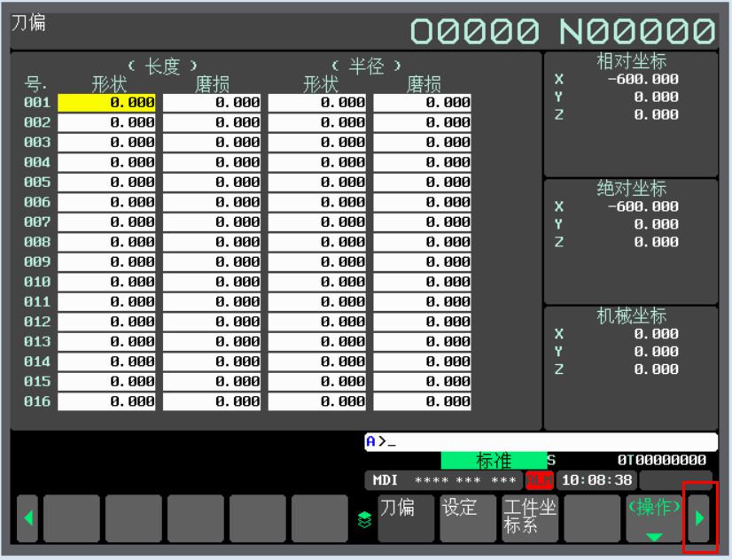Select length wear cell in row 006
This screenshot has width=732, height=560.
(212, 203)
